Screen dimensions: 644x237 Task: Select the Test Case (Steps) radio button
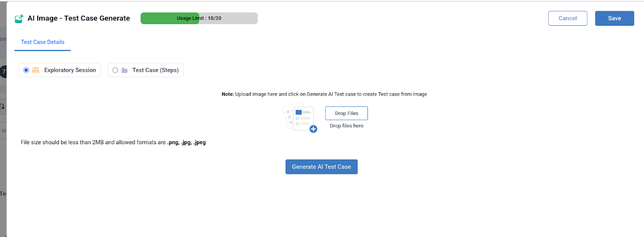(x=115, y=70)
